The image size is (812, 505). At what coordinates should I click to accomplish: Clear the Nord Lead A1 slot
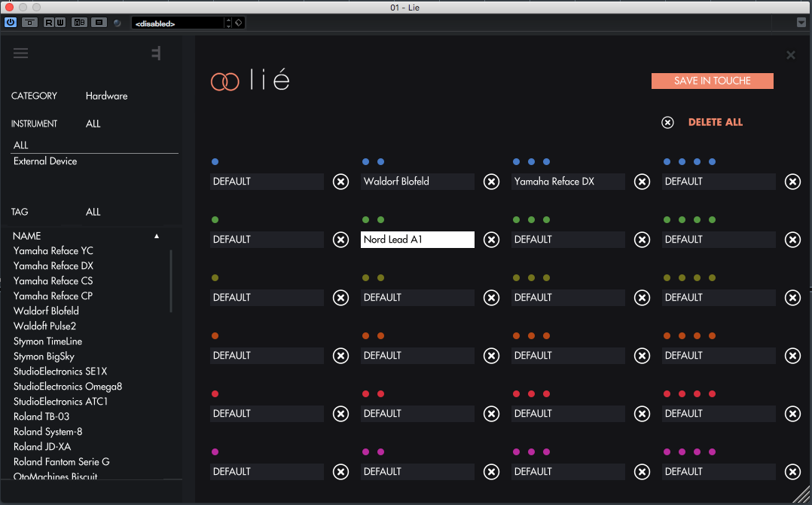pyautogui.click(x=491, y=240)
